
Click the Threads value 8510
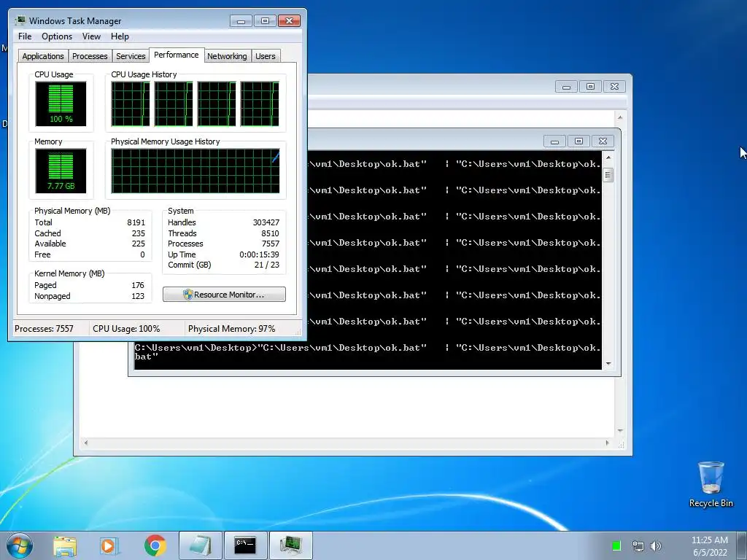click(x=270, y=233)
